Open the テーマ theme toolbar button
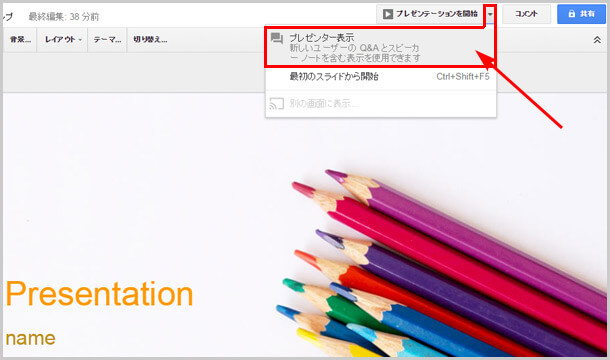610x360 pixels. [x=107, y=40]
